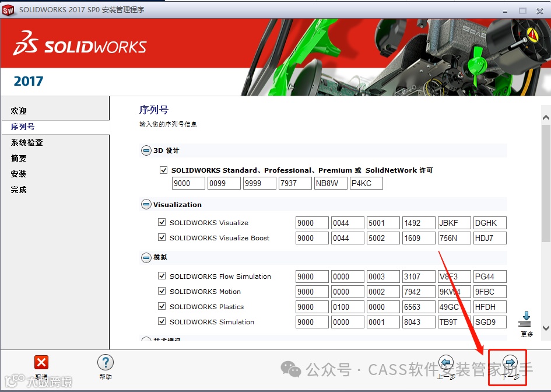The width and height of the screenshot is (551, 392).
Task: Click Visualize Boost serial field 5002
Action: click(383, 238)
